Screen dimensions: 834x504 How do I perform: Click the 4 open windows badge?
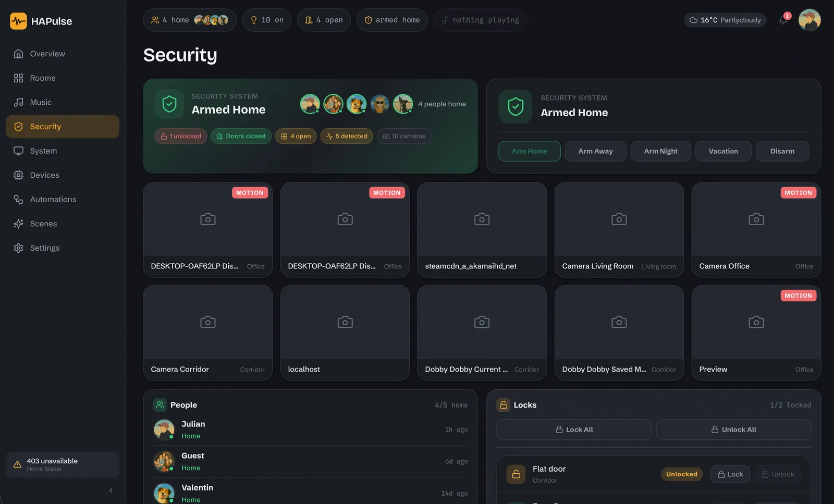(296, 136)
